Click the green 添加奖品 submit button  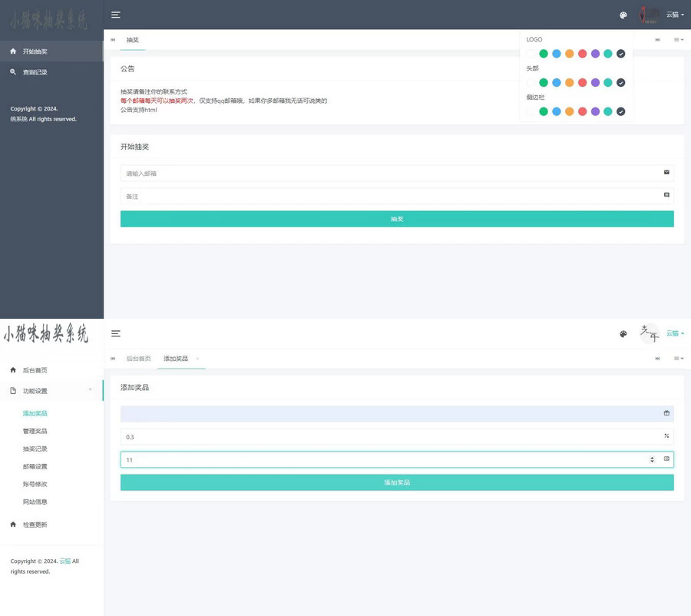click(x=397, y=482)
